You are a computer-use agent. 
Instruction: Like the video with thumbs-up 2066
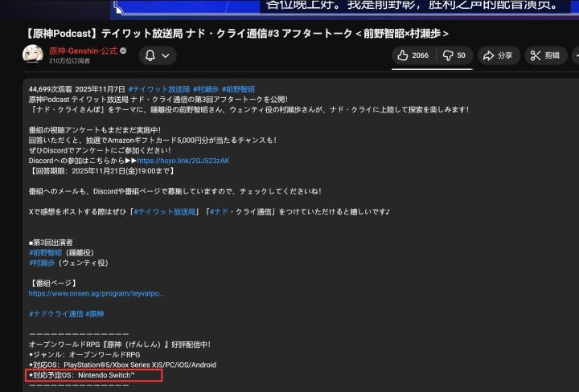413,55
